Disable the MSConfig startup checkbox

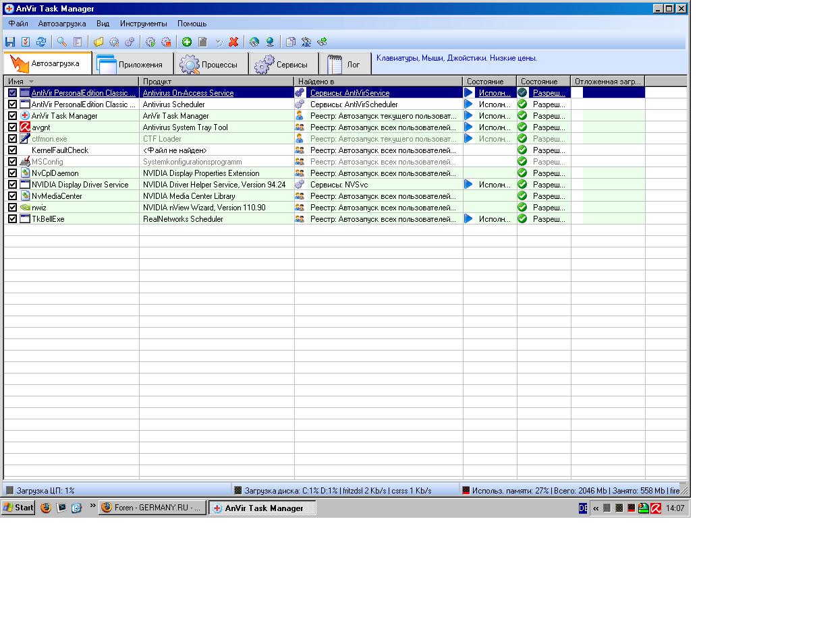pyautogui.click(x=12, y=162)
